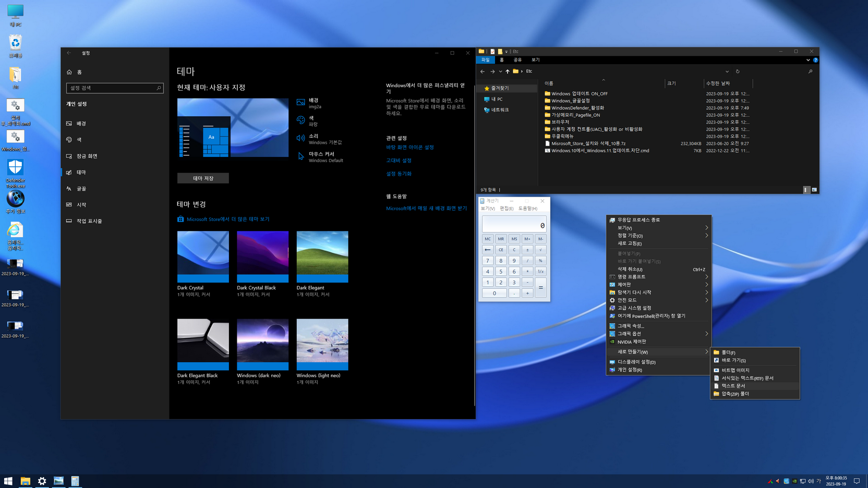Open the calculator 편집(E) menu

507,209
